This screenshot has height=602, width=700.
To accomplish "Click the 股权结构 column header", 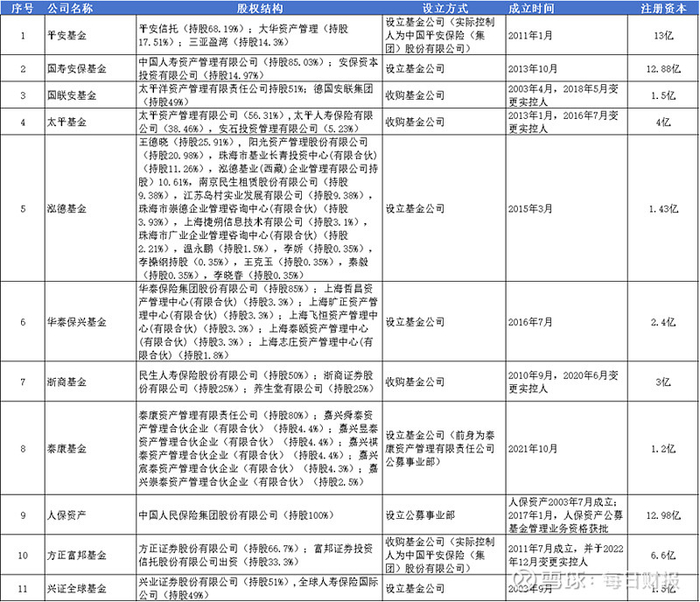I will point(259,8).
